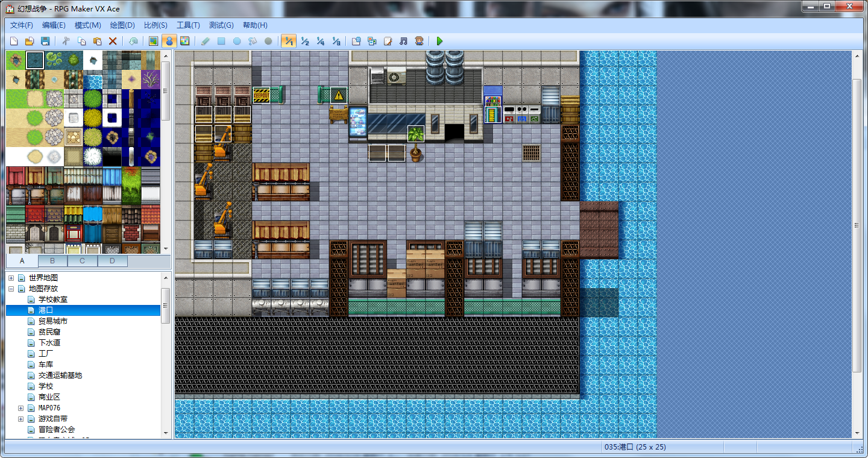Open the Database icon
The width and height of the screenshot is (868, 458).
356,41
